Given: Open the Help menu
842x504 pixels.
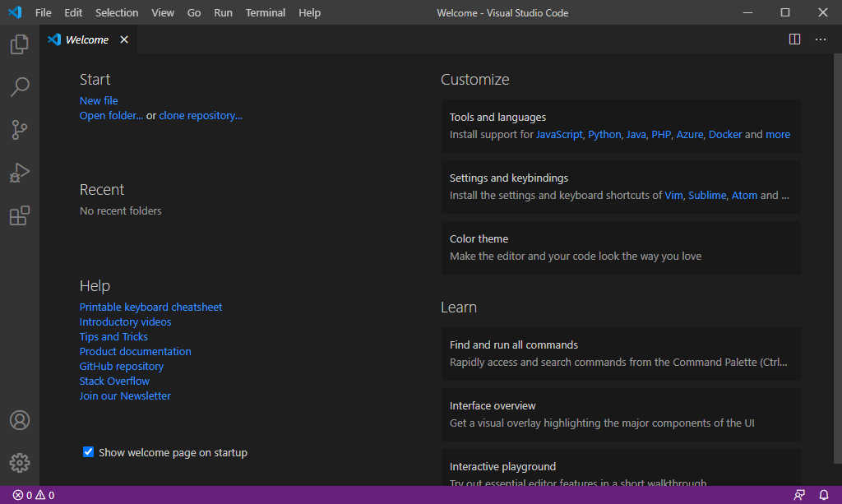Looking at the screenshot, I should tap(309, 12).
